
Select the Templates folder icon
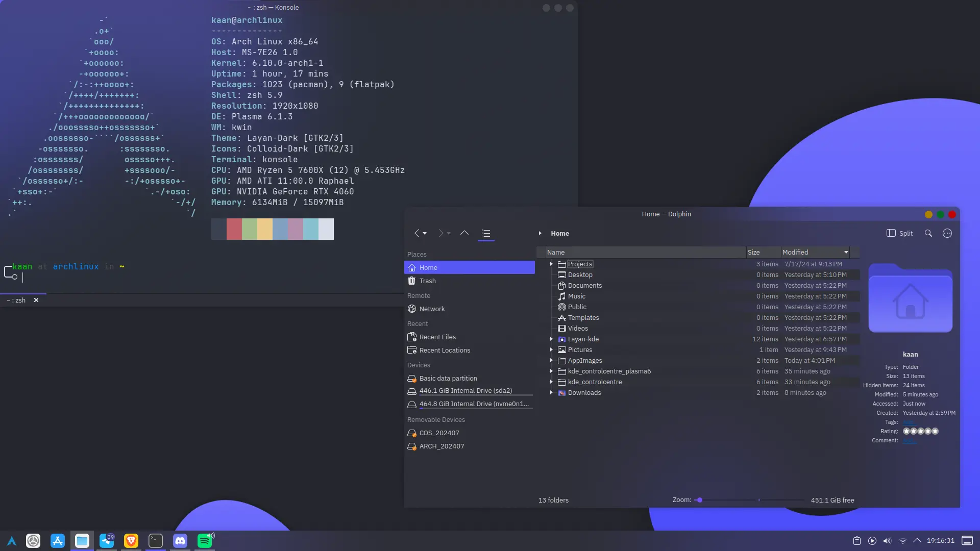coord(562,317)
